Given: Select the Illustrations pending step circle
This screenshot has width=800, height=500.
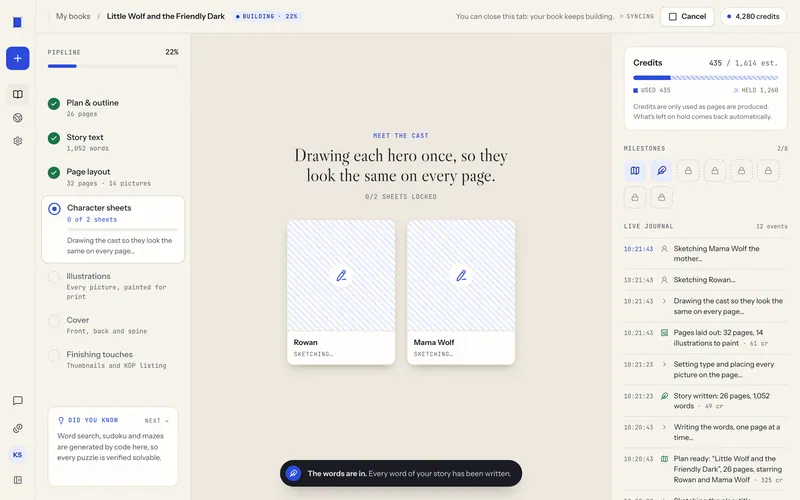Looking at the screenshot, I should coord(54,277).
